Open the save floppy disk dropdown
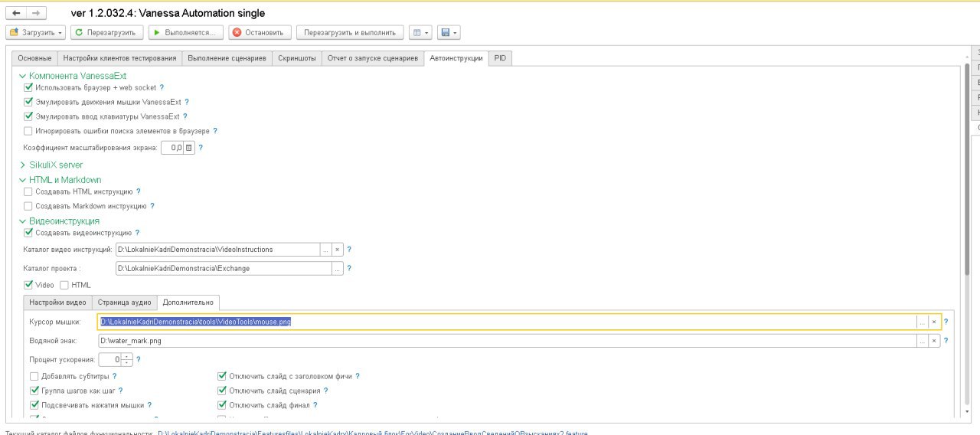This screenshot has width=980, height=435. 448,32
